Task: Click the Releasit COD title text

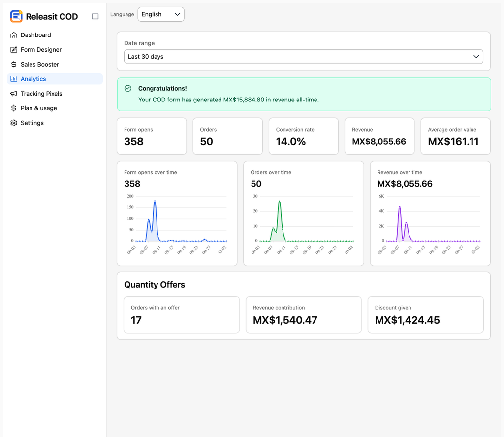Action: [52, 17]
